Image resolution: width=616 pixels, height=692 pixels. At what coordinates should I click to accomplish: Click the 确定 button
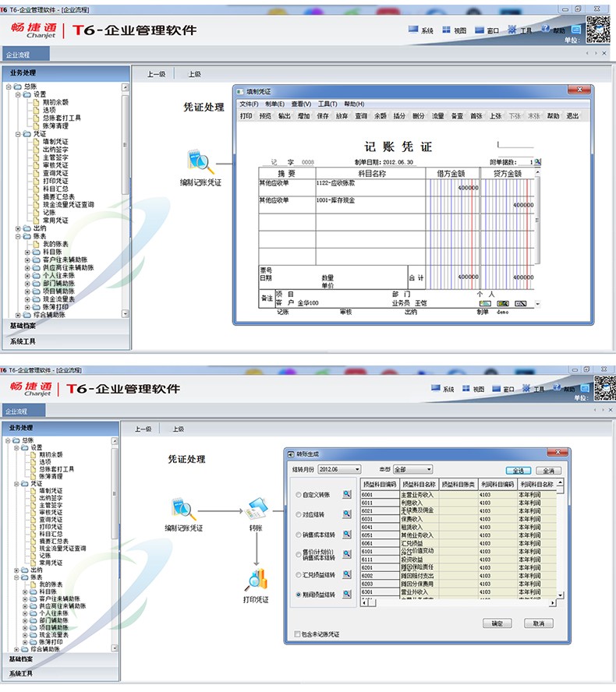click(x=497, y=623)
